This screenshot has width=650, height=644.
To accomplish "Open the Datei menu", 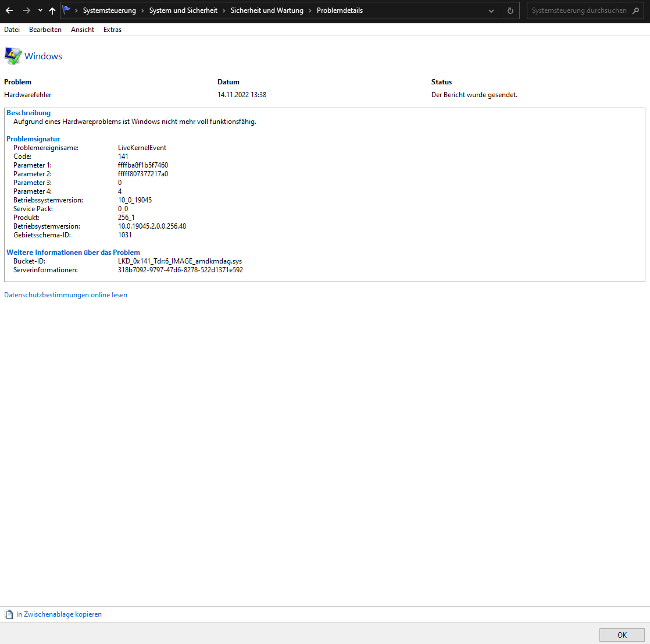I will [12, 30].
